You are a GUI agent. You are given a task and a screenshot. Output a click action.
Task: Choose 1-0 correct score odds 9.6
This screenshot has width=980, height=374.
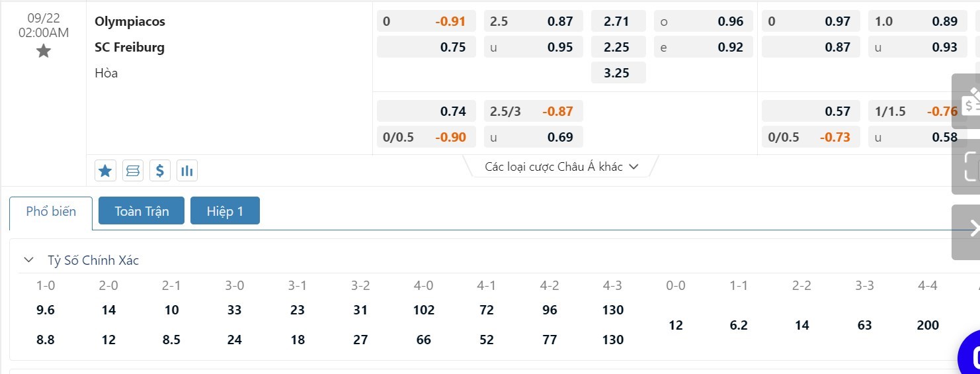coord(46,310)
